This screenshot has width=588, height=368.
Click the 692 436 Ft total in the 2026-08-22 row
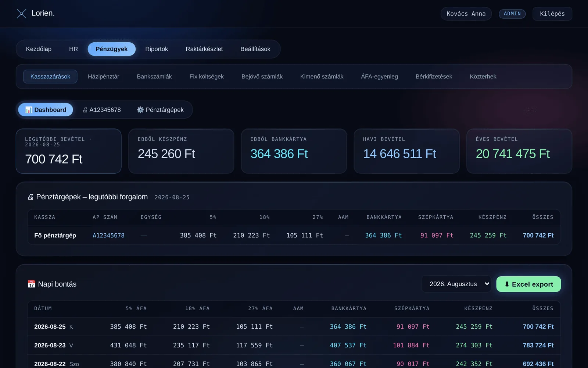coord(538,364)
